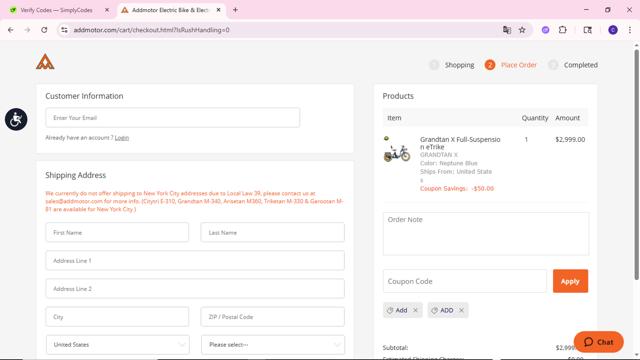Open the Chat widget
The height and width of the screenshot is (360, 640).
[598, 342]
